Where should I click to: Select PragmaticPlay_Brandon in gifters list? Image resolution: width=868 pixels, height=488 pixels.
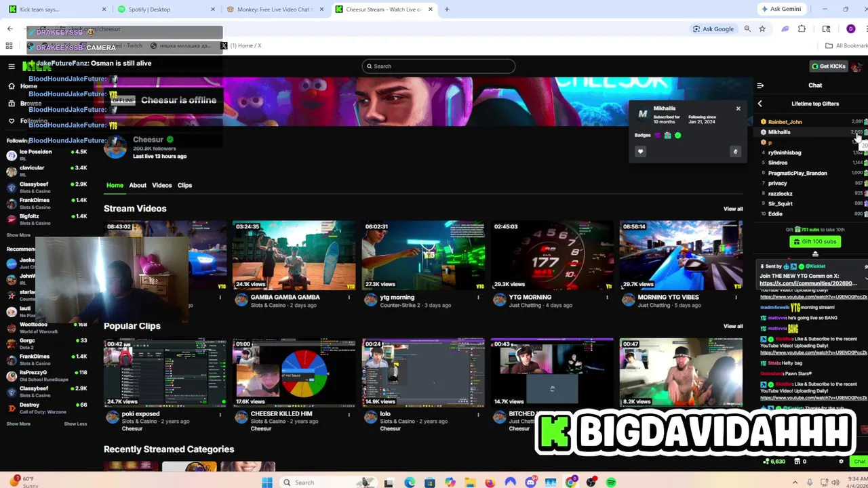[797, 173]
